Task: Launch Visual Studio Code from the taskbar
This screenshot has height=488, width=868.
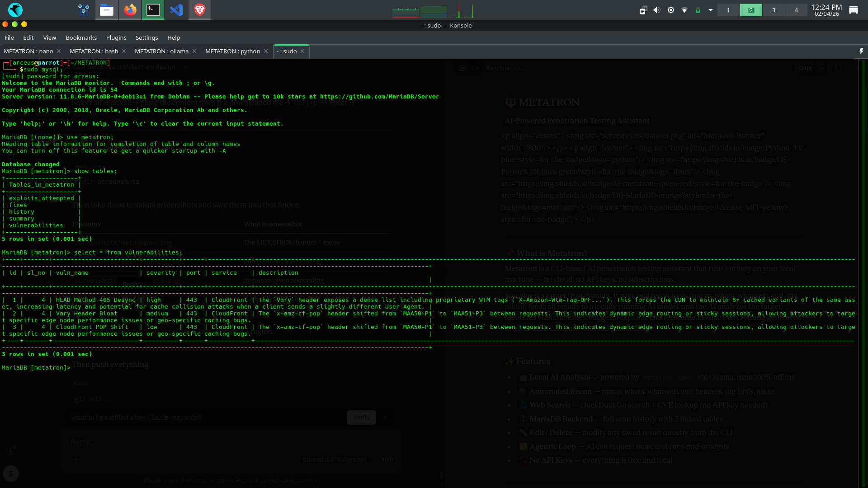Action: [176, 9]
